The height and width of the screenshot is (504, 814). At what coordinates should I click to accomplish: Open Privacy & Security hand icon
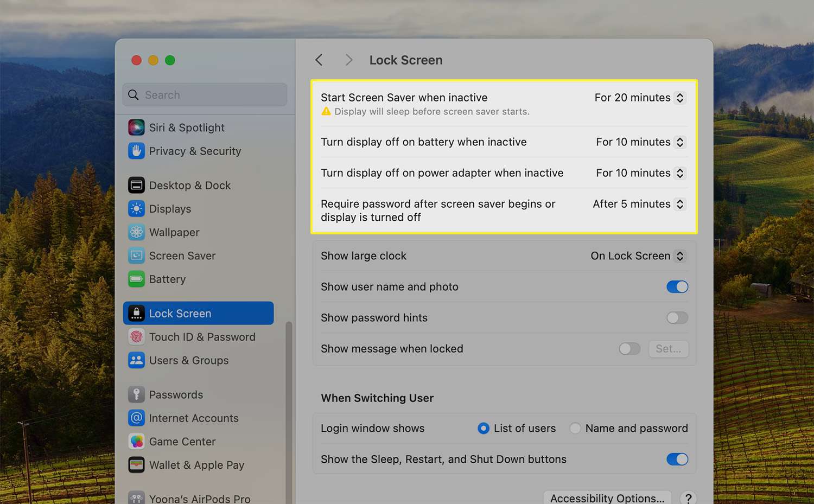coord(136,151)
